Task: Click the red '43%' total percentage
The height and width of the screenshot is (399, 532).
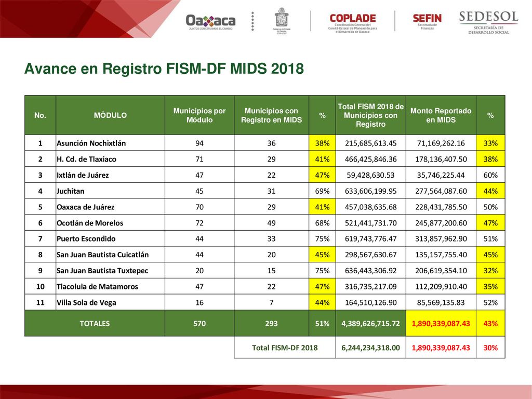Action: click(490, 324)
